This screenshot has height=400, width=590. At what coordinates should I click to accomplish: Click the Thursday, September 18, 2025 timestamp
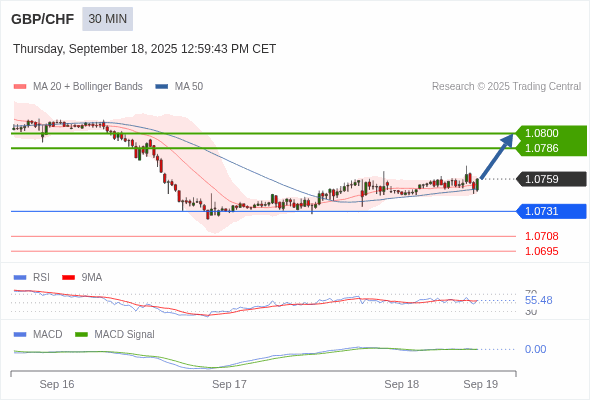pos(144,49)
